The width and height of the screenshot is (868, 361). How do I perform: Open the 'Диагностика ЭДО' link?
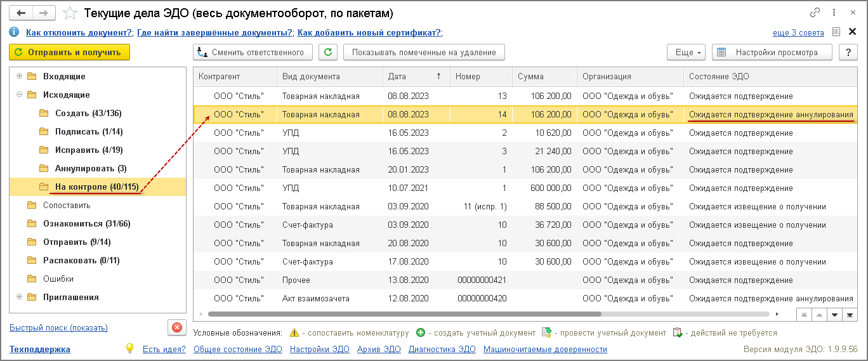point(442,349)
